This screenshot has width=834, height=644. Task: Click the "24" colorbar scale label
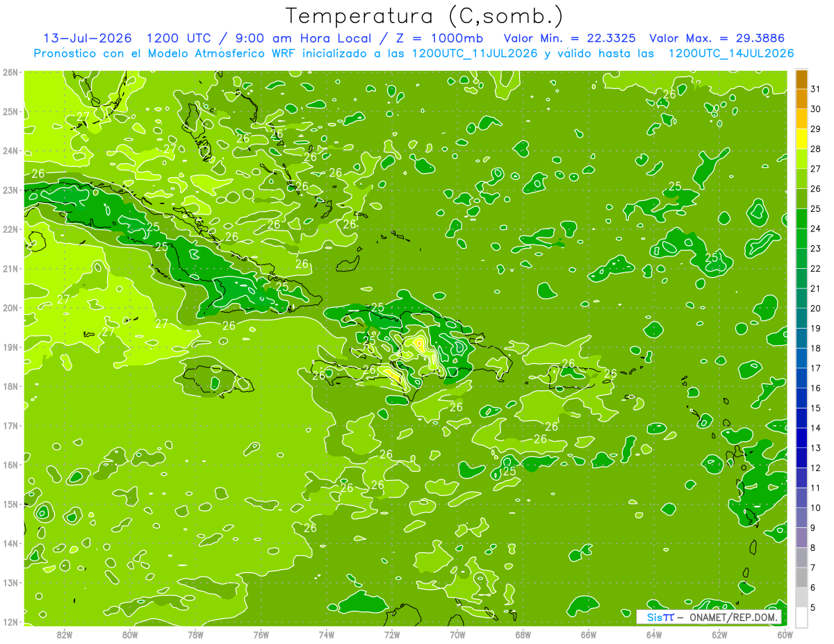(816, 229)
